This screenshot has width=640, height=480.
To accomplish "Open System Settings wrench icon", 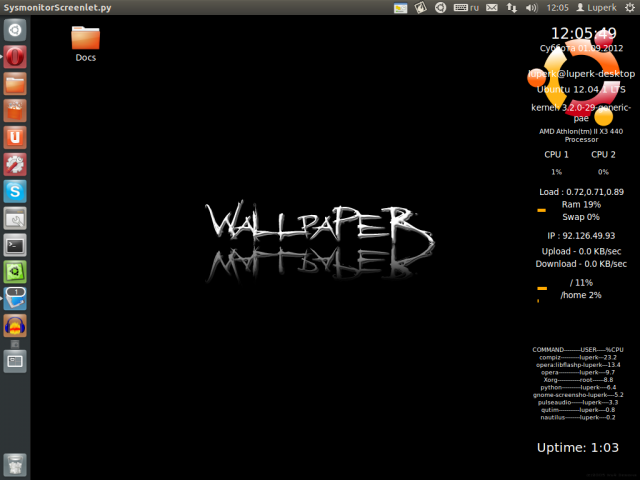I will point(15,164).
